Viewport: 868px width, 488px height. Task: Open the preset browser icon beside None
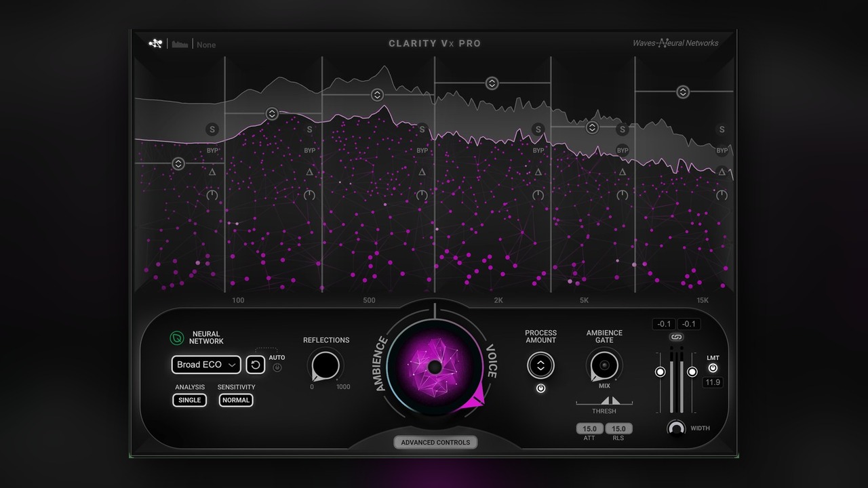(180, 45)
